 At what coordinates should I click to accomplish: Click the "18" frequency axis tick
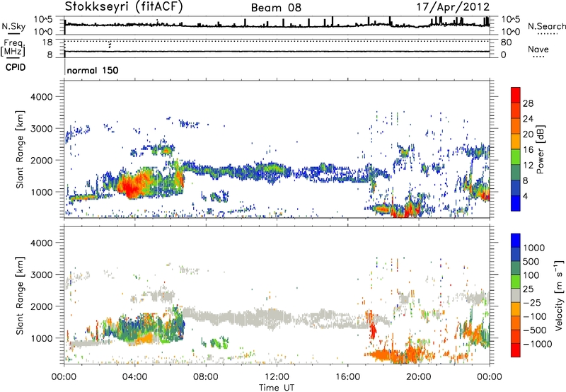(47, 42)
